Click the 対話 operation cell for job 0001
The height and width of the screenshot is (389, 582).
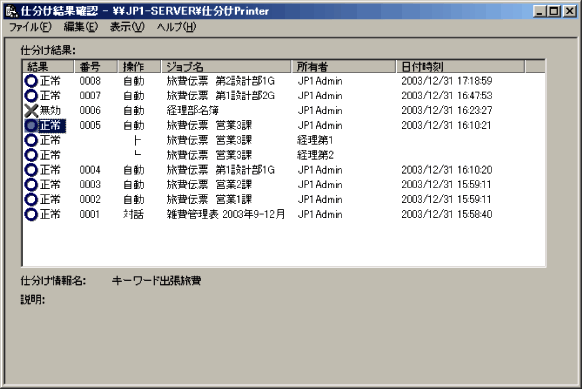(133, 214)
